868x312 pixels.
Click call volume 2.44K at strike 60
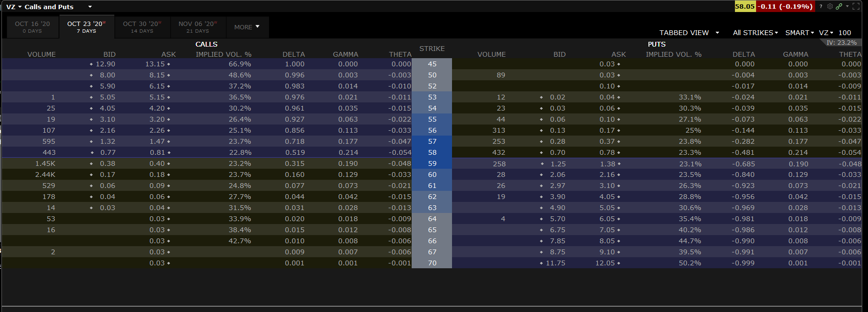[45, 175]
